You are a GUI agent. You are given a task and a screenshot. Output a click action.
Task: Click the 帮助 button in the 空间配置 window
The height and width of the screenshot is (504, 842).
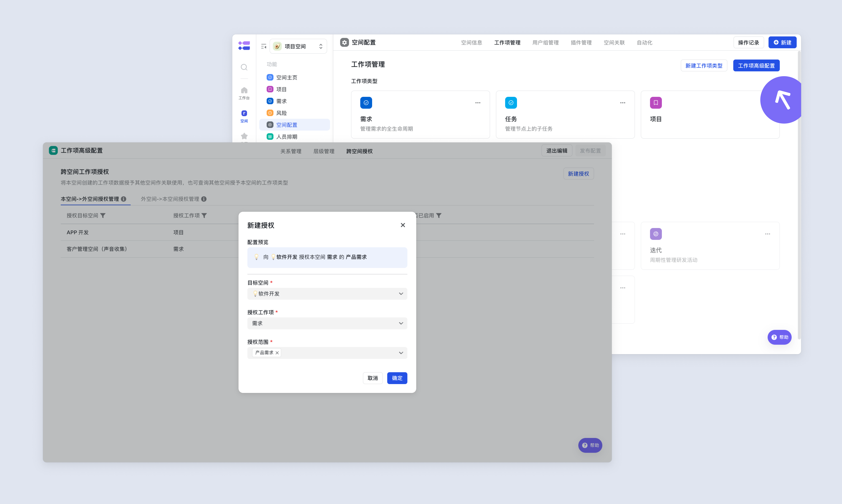click(x=779, y=337)
